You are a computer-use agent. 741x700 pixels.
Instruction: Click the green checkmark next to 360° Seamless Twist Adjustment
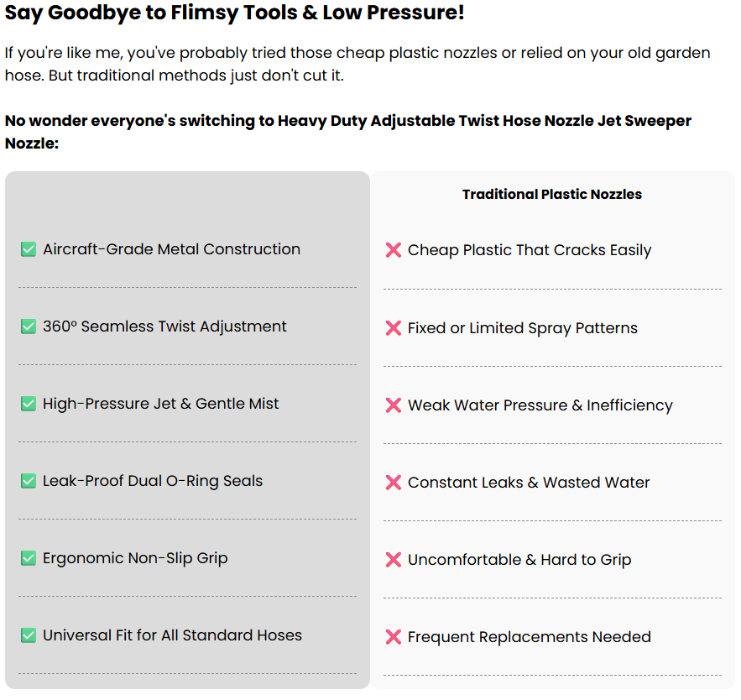[x=29, y=326]
